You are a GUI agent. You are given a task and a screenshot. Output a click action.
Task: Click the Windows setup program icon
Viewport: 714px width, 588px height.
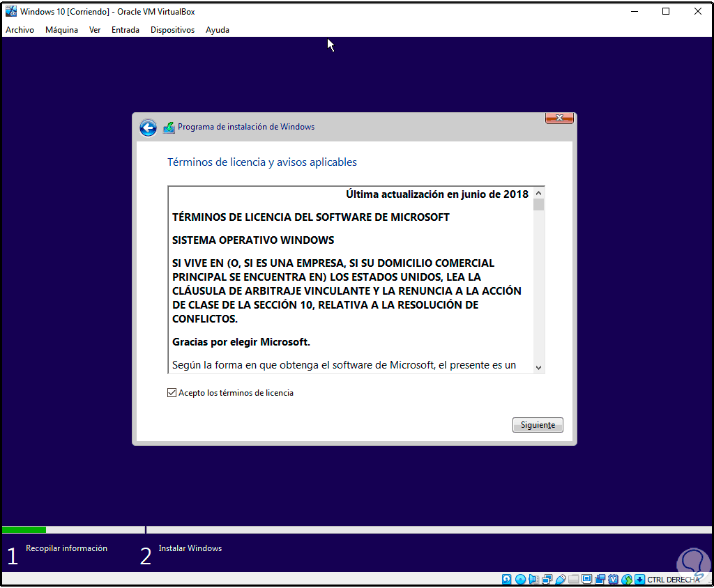tap(169, 127)
